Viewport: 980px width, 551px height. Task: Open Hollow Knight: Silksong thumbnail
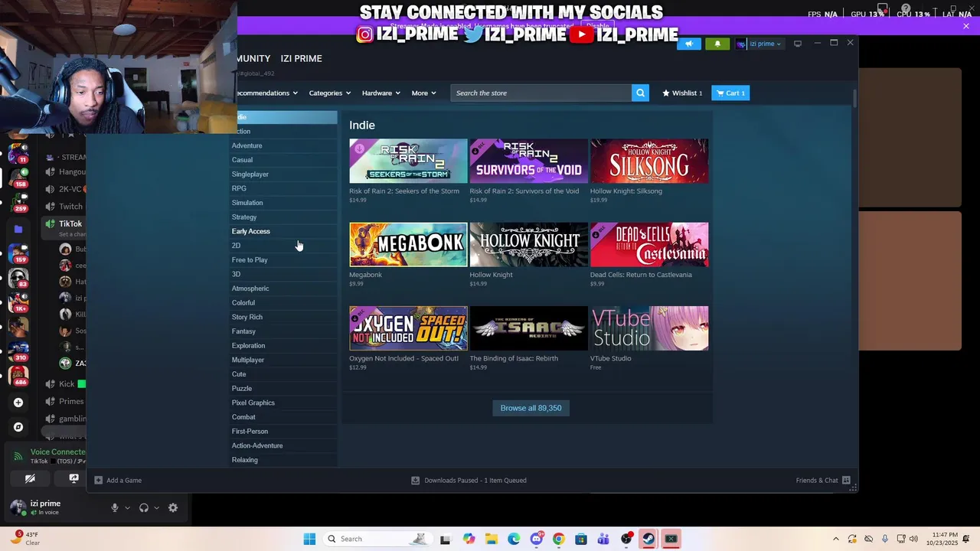point(649,161)
